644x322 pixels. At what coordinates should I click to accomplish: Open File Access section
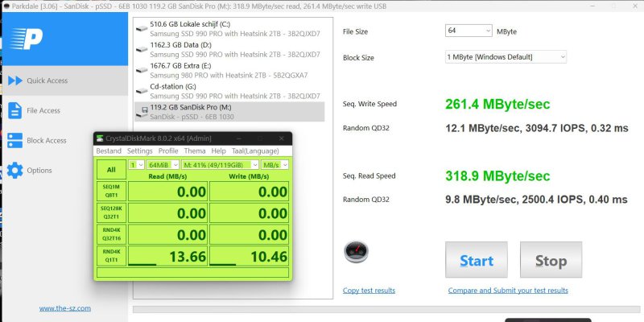(x=66, y=110)
